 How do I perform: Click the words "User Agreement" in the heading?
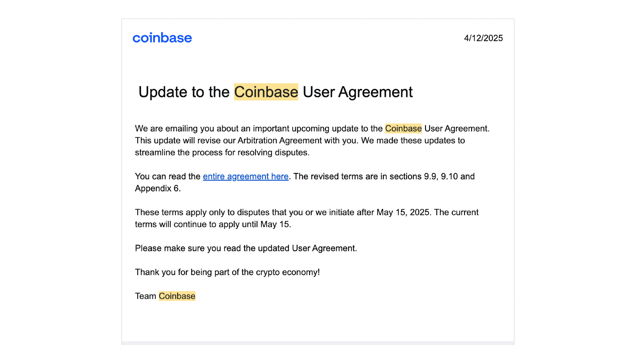click(358, 92)
